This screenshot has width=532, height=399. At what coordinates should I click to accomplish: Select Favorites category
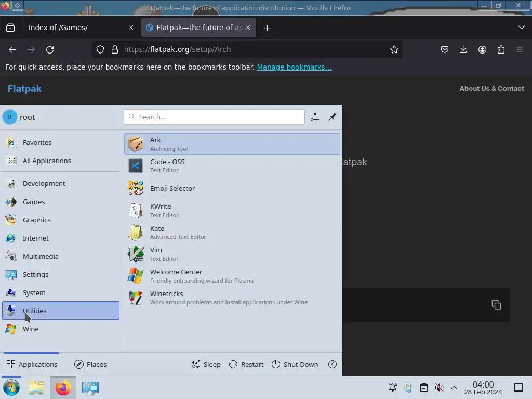click(x=61, y=142)
